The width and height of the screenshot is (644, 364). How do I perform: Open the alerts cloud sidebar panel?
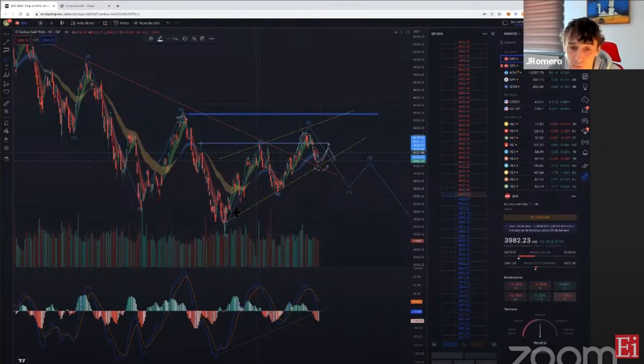585,99
